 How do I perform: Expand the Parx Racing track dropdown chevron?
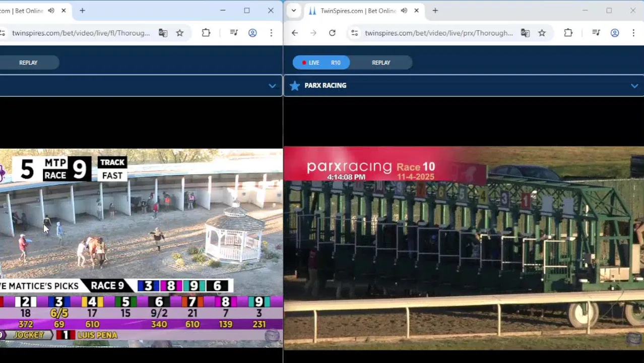(634, 86)
